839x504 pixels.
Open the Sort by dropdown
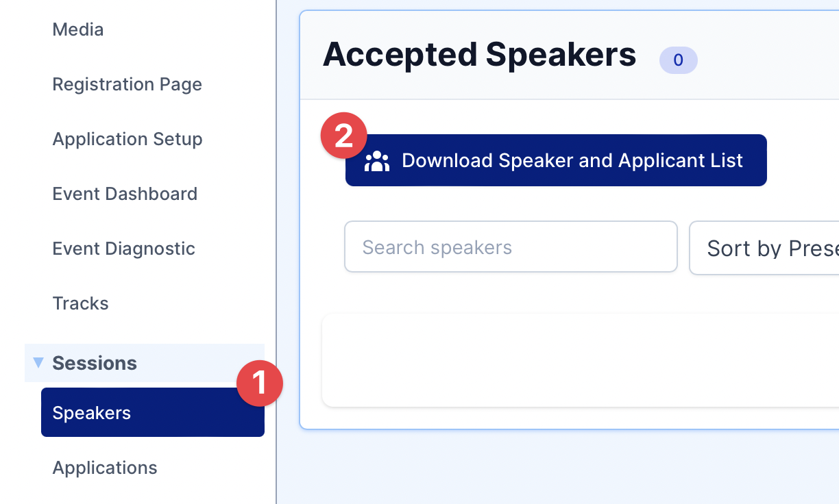[x=764, y=248]
